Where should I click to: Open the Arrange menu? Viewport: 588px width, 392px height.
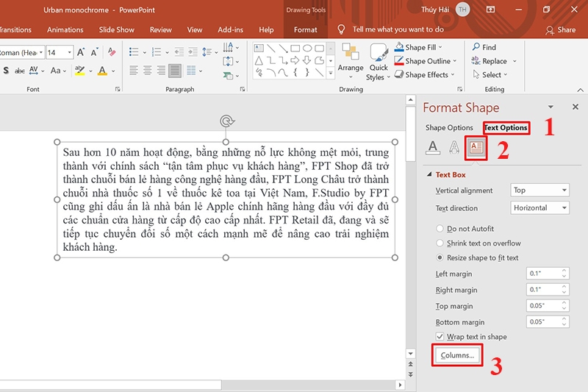(351, 61)
